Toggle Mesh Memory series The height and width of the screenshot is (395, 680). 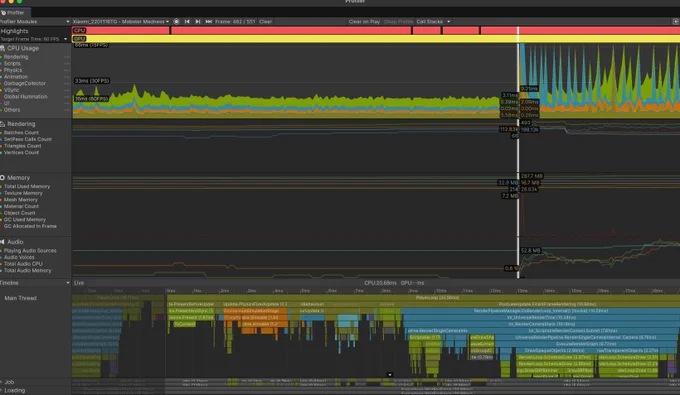[20, 199]
